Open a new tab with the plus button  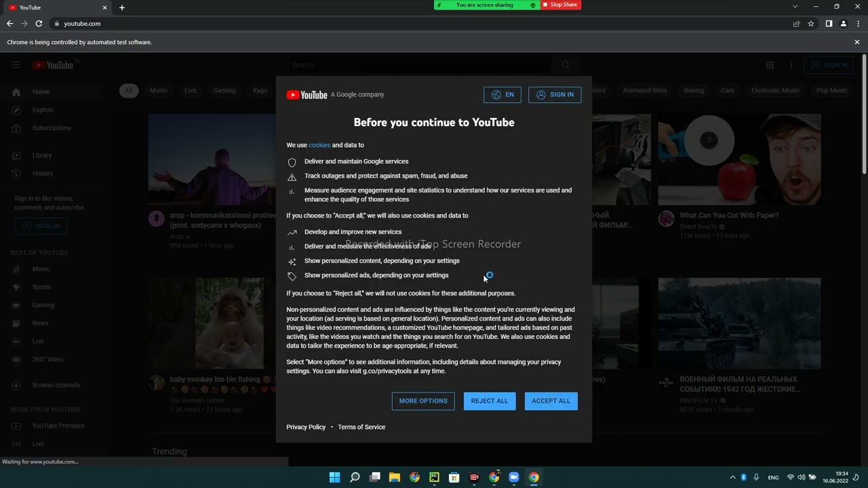pyautogui.click(x=122, y=7)
